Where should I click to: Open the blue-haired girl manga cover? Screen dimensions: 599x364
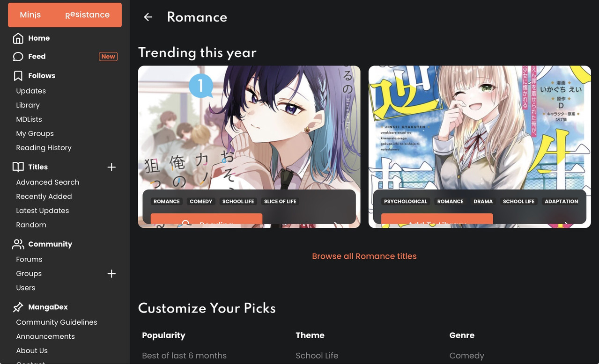(249, 127)
